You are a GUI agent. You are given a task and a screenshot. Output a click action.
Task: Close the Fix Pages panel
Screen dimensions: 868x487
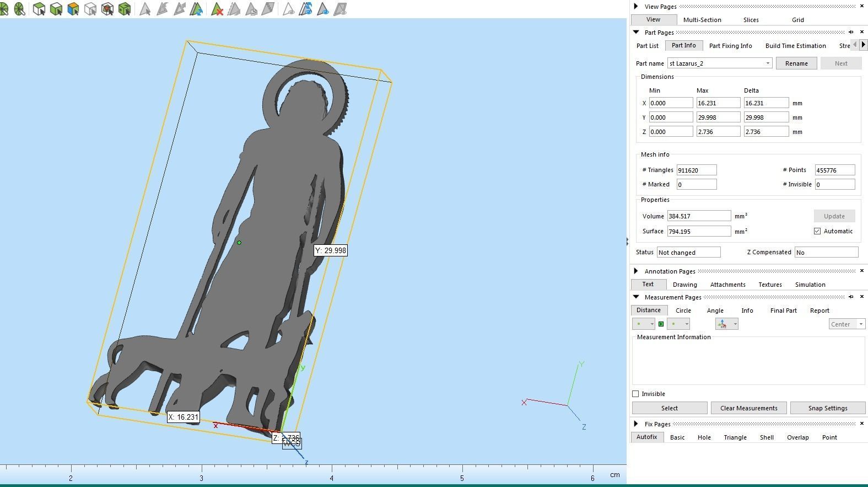(x=862, y=424)
